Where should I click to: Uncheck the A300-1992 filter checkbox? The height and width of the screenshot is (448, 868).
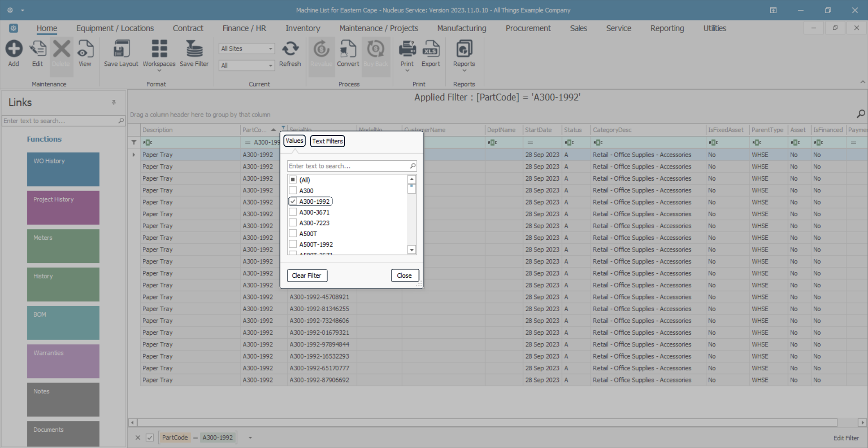tap(293, 201)
